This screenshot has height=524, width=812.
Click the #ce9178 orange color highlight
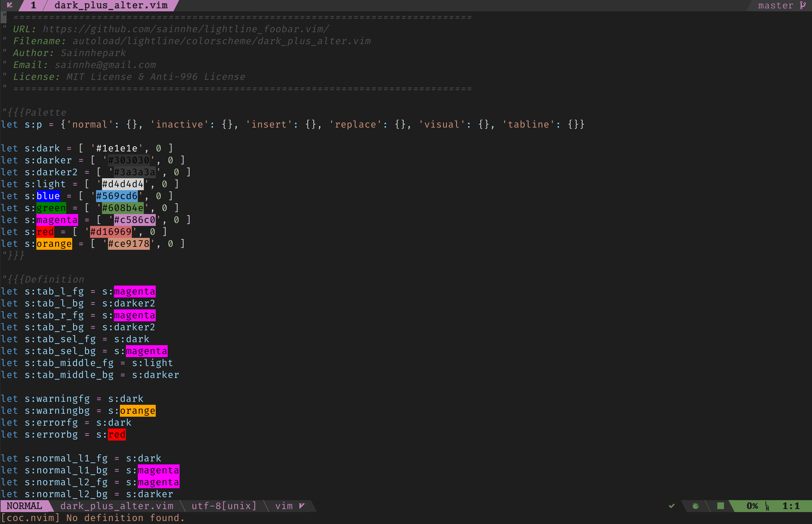click(129, 244)
